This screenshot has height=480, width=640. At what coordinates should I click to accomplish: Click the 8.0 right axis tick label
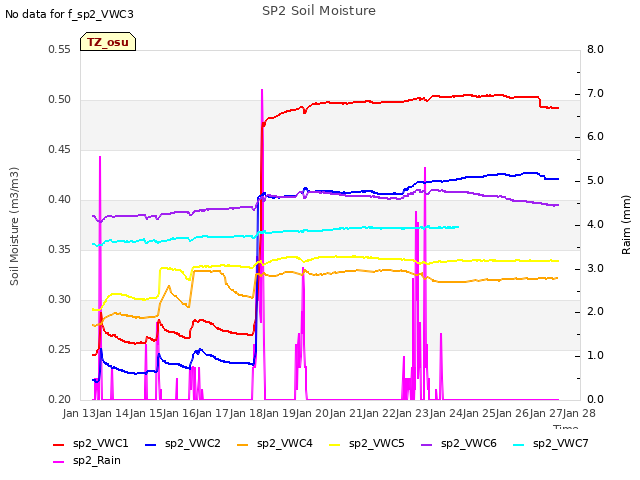[x=595, y=50]
